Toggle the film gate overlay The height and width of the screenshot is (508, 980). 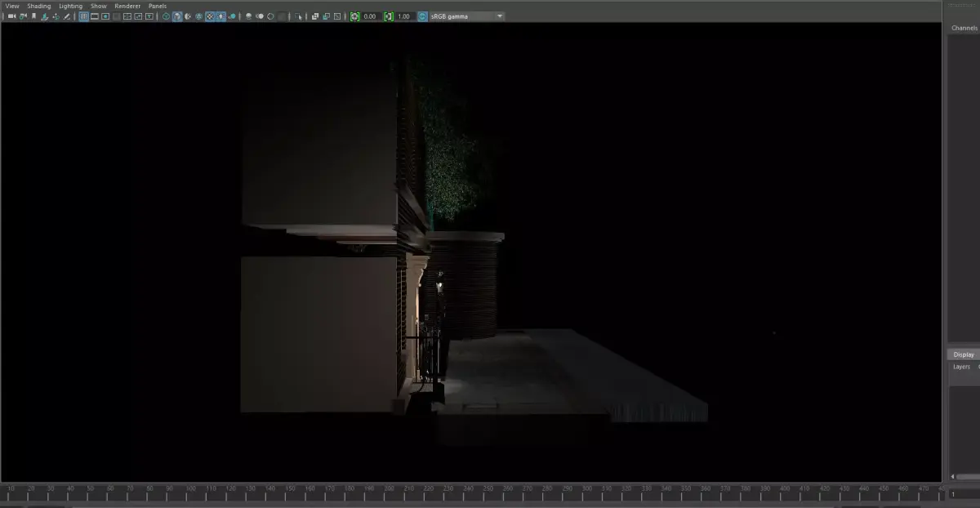tap(94, 16)
